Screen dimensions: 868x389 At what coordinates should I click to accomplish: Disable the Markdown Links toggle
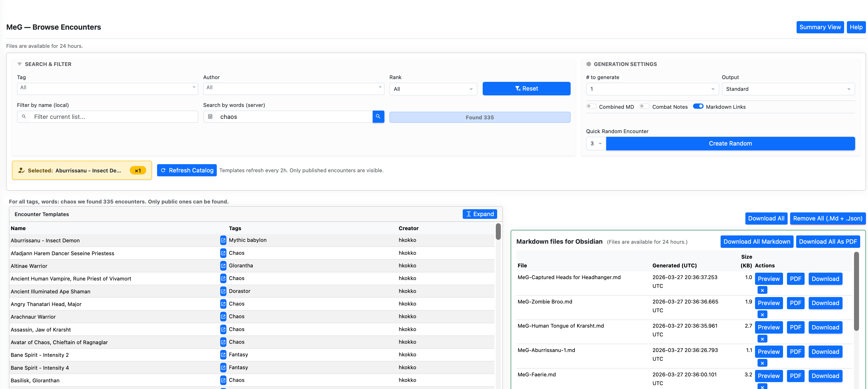698,106
